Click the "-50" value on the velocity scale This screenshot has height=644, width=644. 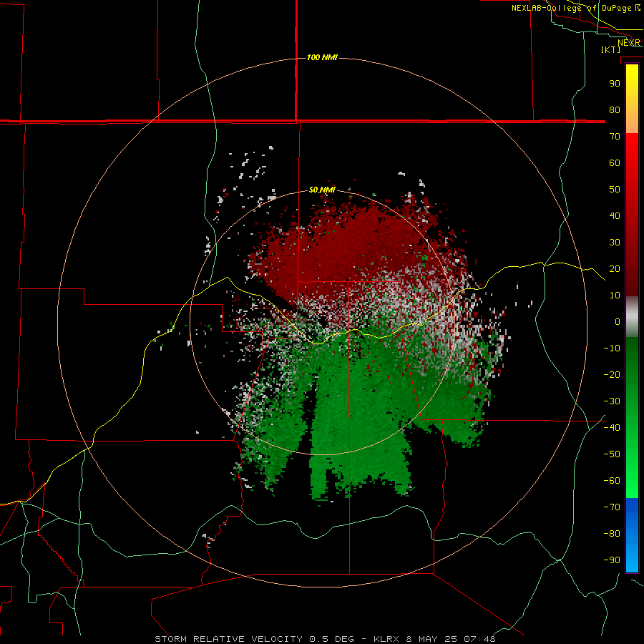tap(612, 454)
